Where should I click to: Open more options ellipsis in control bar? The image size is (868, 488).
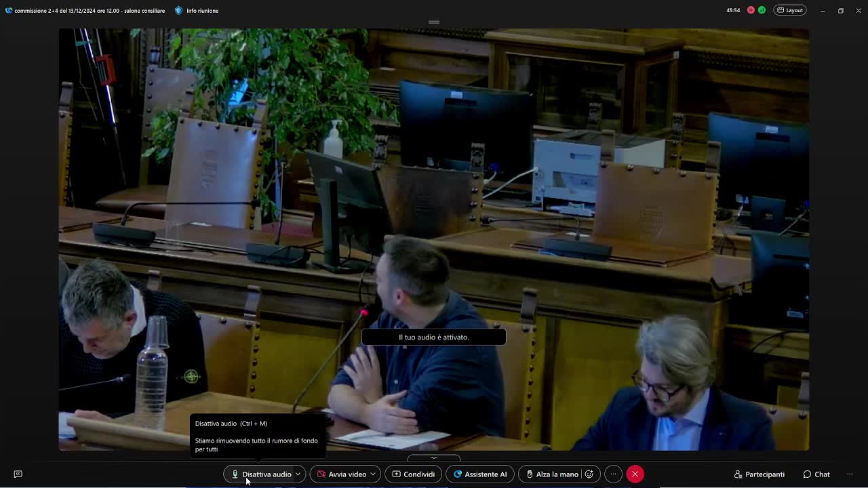pyautogui.click(x=613, y=474)
